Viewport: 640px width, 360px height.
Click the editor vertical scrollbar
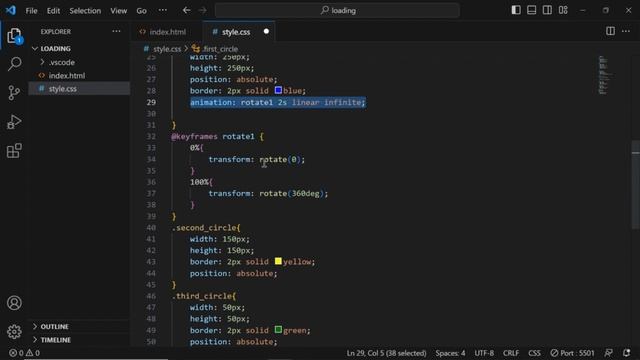click(636, 184)
